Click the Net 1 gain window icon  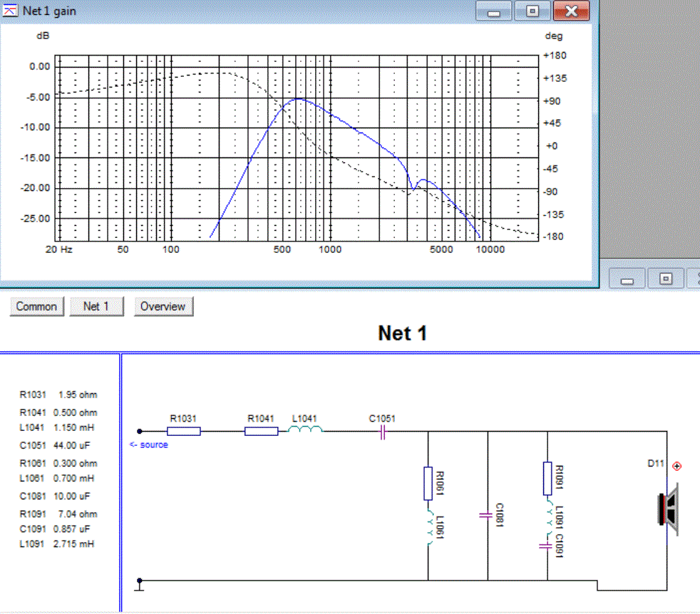coord(10,11)
